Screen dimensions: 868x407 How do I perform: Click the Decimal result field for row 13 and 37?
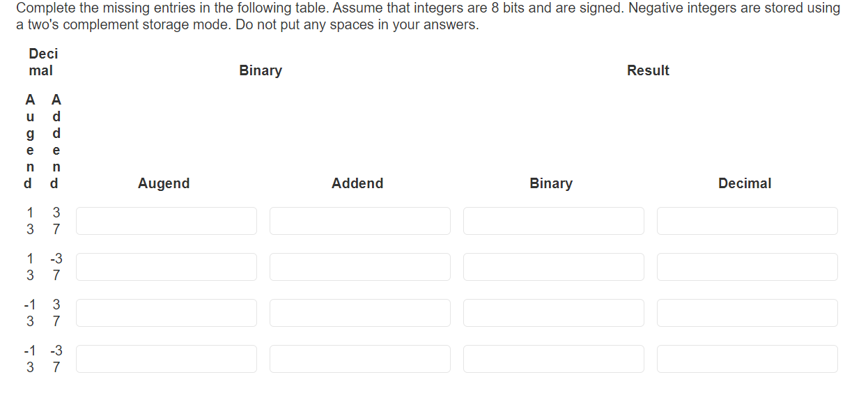coord(747,220)
